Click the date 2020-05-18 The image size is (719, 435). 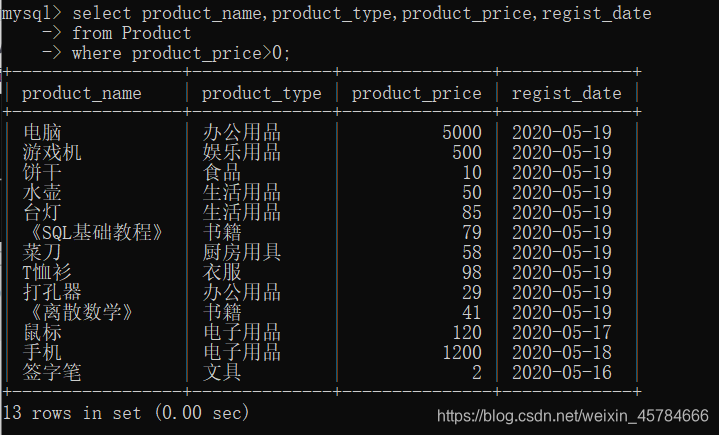tap(562, 352)
